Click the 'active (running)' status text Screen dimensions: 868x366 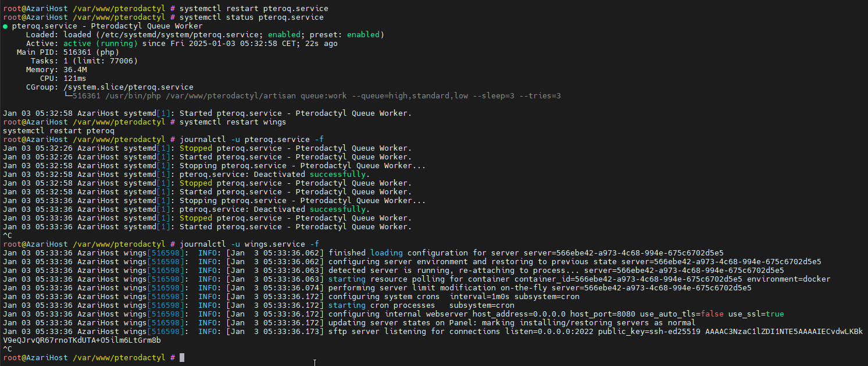click(x=101, y=44)
